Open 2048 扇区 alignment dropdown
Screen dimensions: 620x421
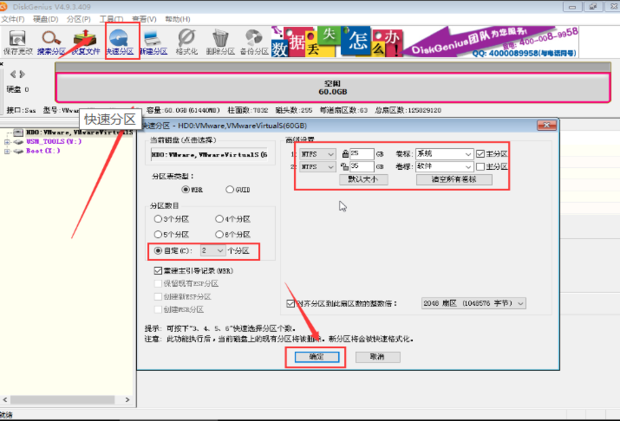[x=473, y=303]
